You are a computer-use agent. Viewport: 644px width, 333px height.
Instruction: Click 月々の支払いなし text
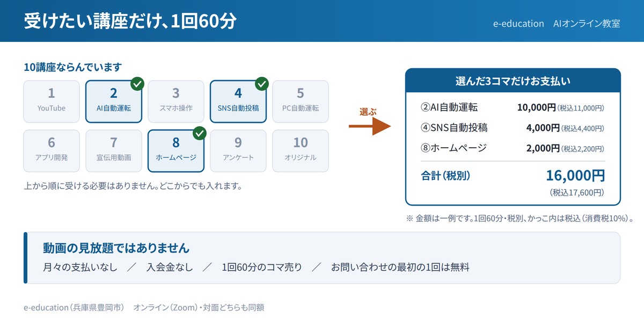(x=80, y=267)
